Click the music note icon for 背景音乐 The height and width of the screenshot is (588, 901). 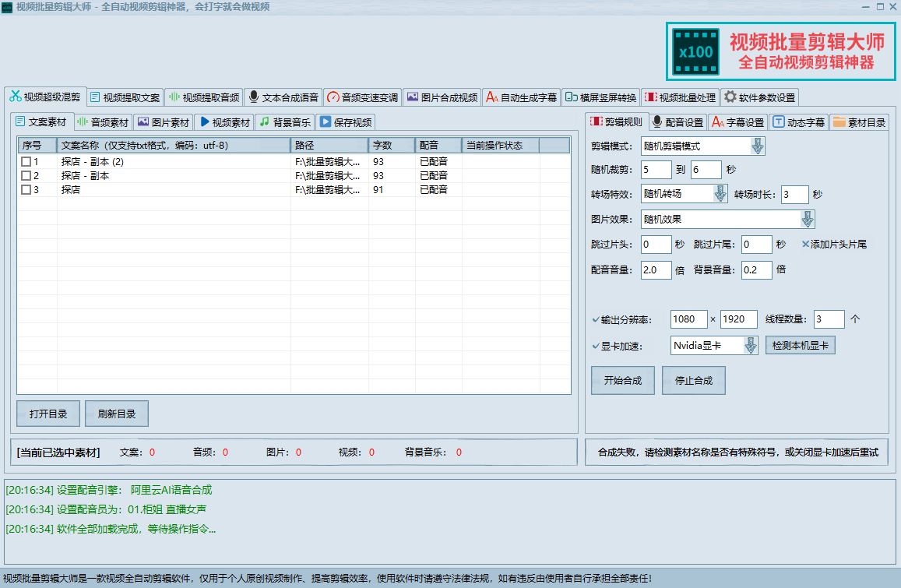tap(265, 122)
